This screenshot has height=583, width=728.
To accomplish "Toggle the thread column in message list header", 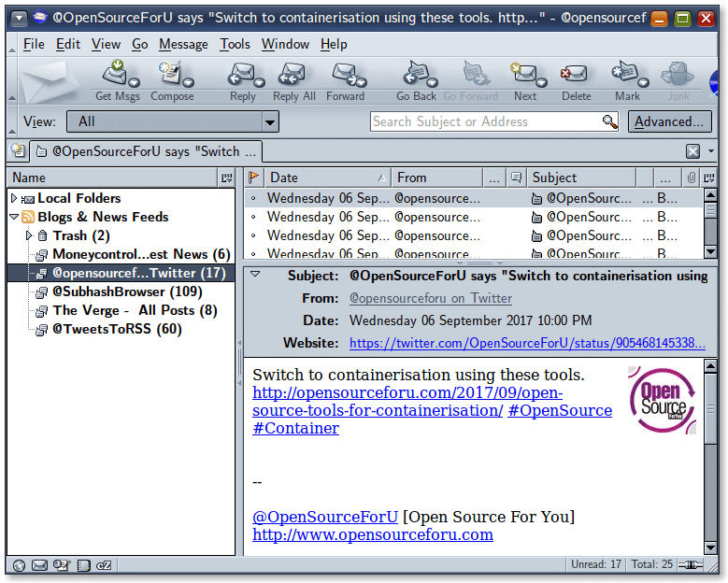I will coord(516,178).
